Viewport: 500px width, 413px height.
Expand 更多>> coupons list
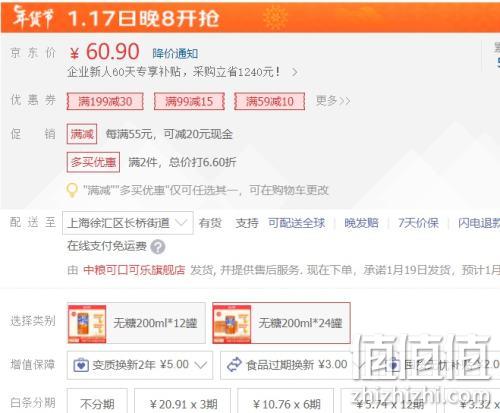(x=333, y=101)
